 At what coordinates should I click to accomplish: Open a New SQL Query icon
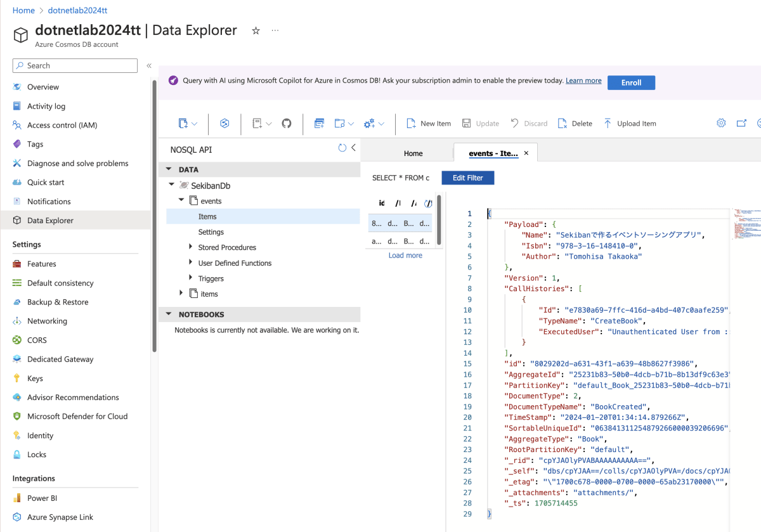click(319, 124)
